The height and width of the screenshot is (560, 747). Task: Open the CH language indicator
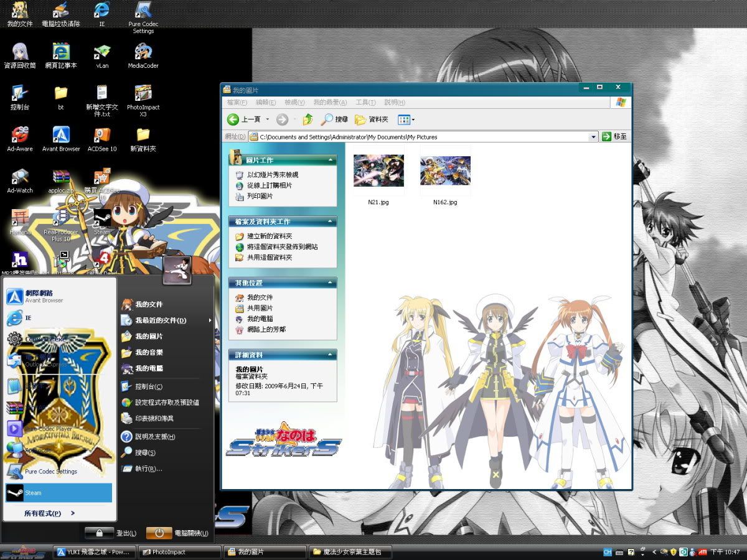point(608,552)
